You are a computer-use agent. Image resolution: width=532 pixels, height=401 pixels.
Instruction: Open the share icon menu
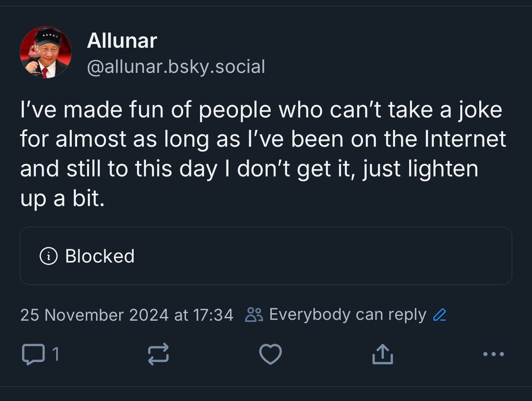(x=383, y=354)
